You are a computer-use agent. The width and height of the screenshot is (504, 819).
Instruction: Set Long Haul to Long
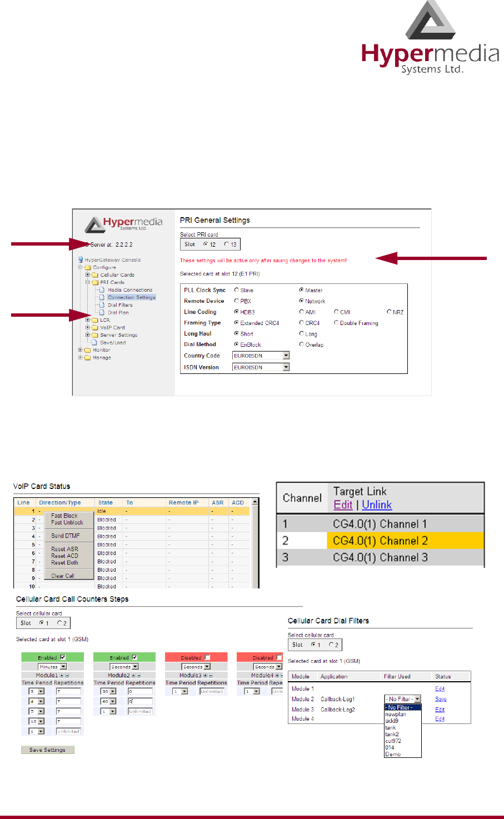(x=302, y=334)
